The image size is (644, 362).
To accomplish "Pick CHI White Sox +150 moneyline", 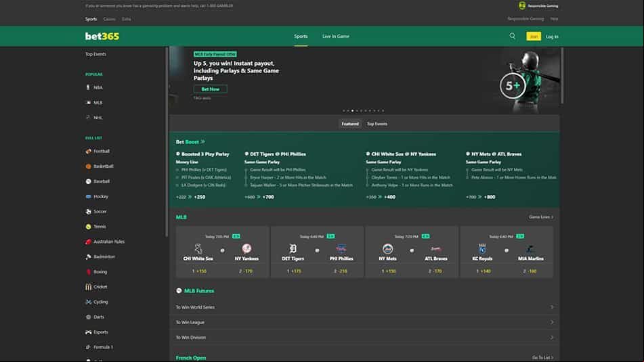I will [199, 271].
